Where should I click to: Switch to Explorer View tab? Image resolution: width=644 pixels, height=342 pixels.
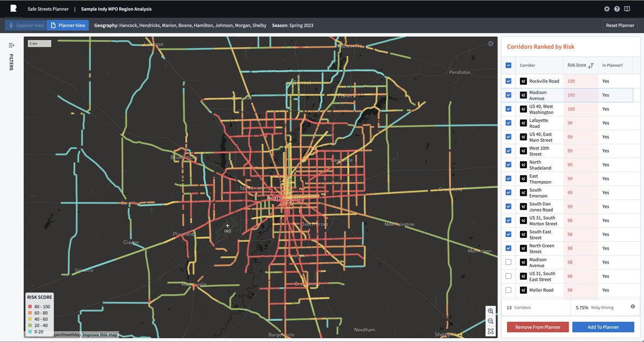[x=26, y=25]
